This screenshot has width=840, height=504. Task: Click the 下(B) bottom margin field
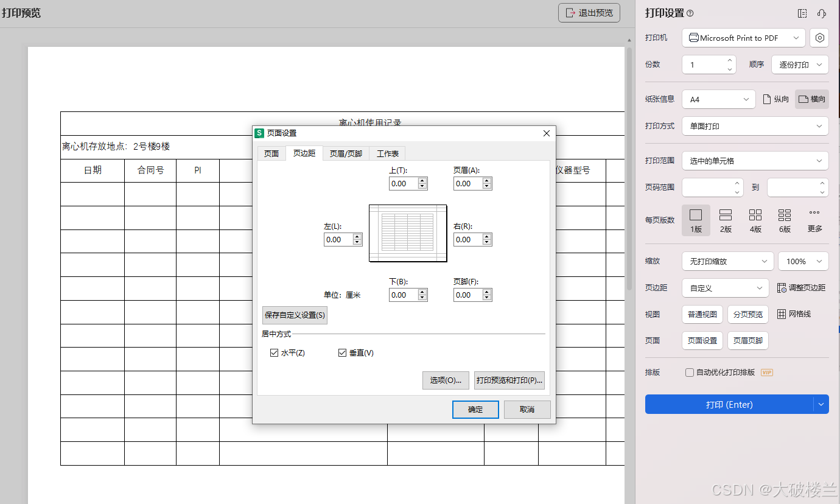coord(403,295)
